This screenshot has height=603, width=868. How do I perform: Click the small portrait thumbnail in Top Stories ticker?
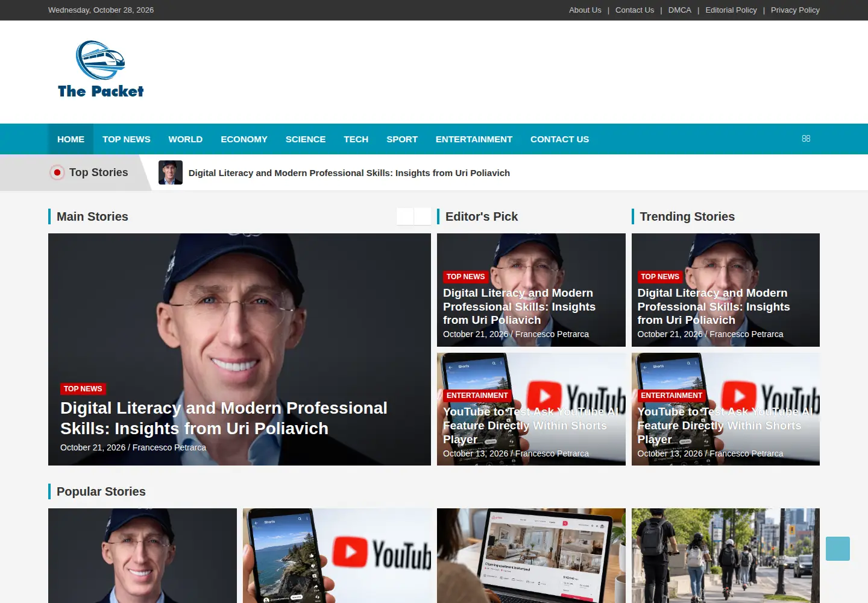171,172
